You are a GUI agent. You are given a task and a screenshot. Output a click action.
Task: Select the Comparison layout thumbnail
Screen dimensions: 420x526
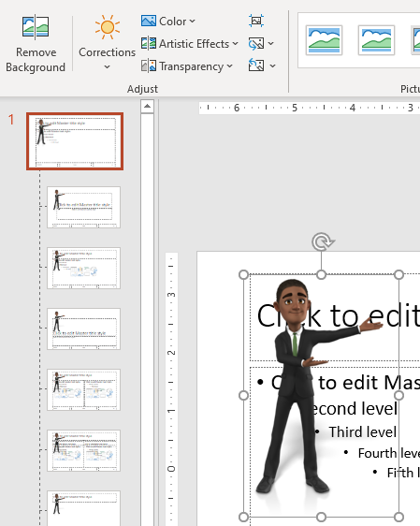[x=83, y=450]
